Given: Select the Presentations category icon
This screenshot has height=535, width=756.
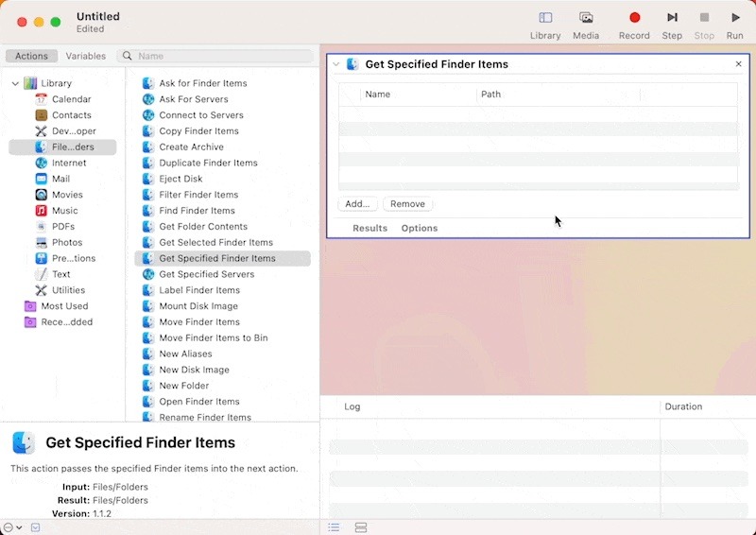Looking at the screenshot, I should pyautogui.click(x=42, y=258).
